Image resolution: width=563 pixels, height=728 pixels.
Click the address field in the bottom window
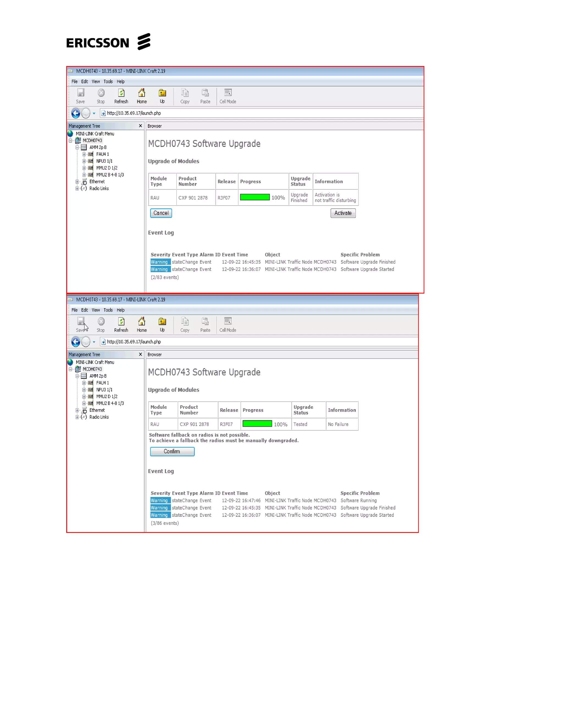(x=260, y=342)
